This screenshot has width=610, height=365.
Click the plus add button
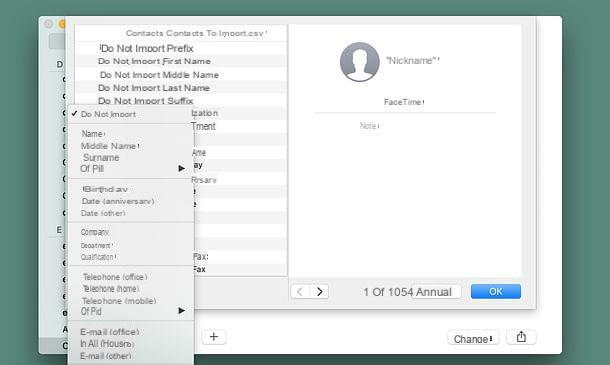214,337
